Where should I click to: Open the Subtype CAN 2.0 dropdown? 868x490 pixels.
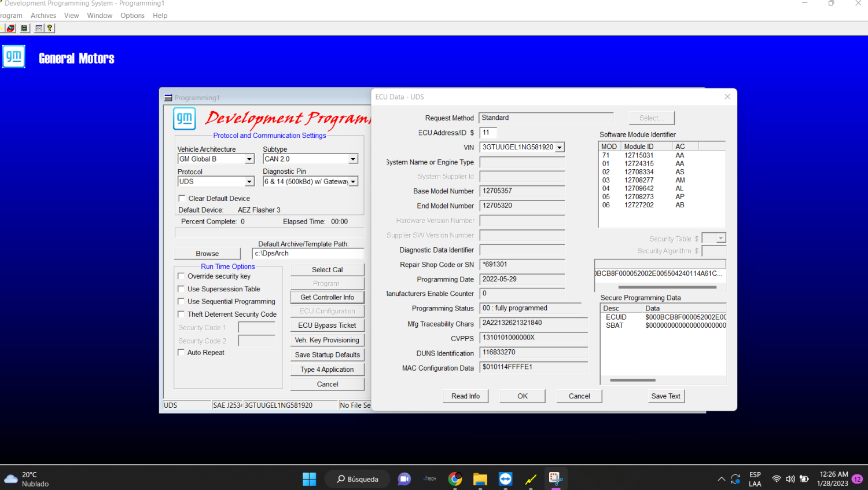353,159
